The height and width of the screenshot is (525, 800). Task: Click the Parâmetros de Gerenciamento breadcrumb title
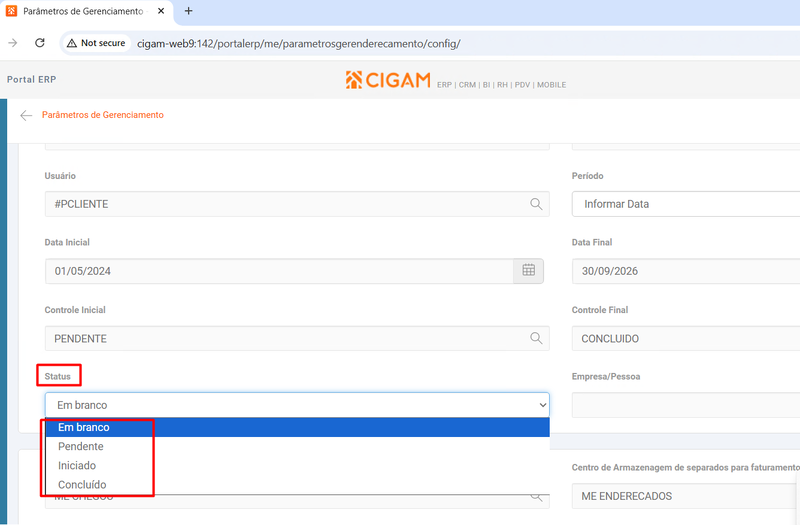point(103,115)
